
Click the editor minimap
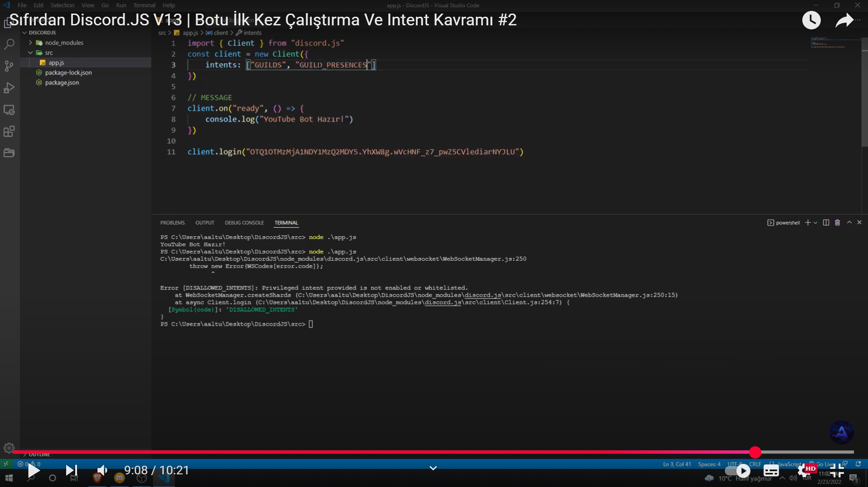pos(835,43)
